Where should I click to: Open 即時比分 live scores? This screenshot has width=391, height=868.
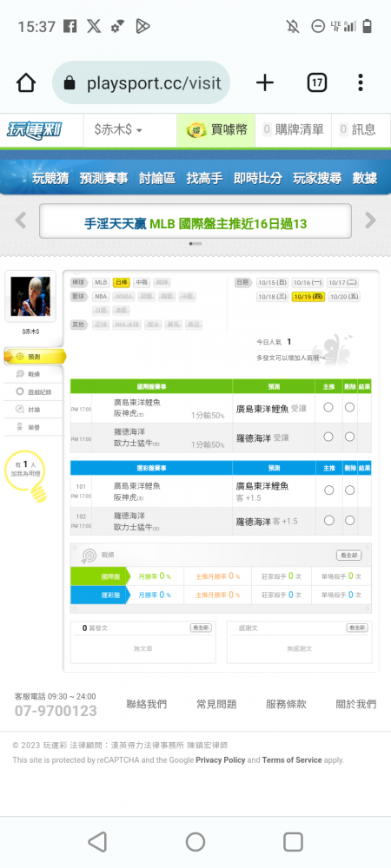tap(258, 178)
